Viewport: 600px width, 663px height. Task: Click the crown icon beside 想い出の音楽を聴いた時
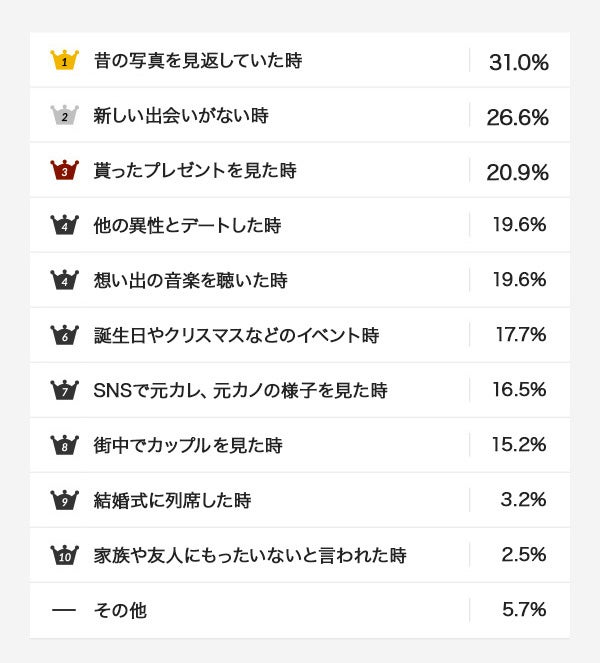64,280
